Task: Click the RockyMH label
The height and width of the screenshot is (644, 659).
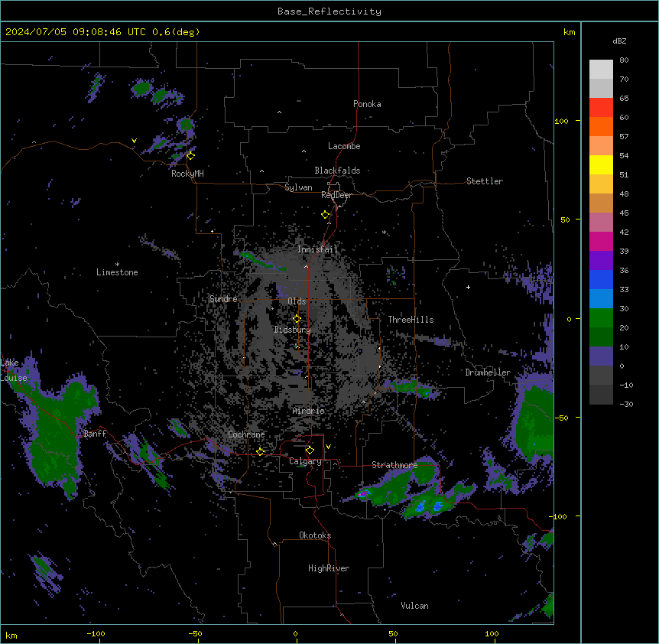Action: (x=187, y=174)
